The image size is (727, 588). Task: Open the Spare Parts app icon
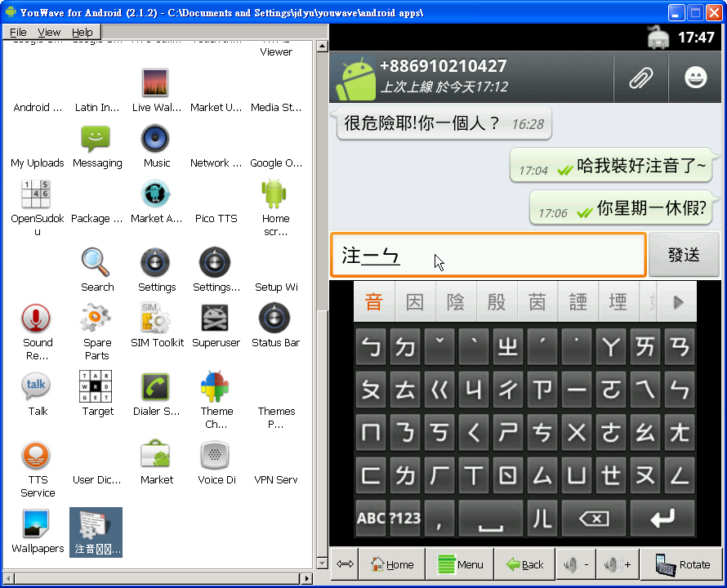(96, 318)
